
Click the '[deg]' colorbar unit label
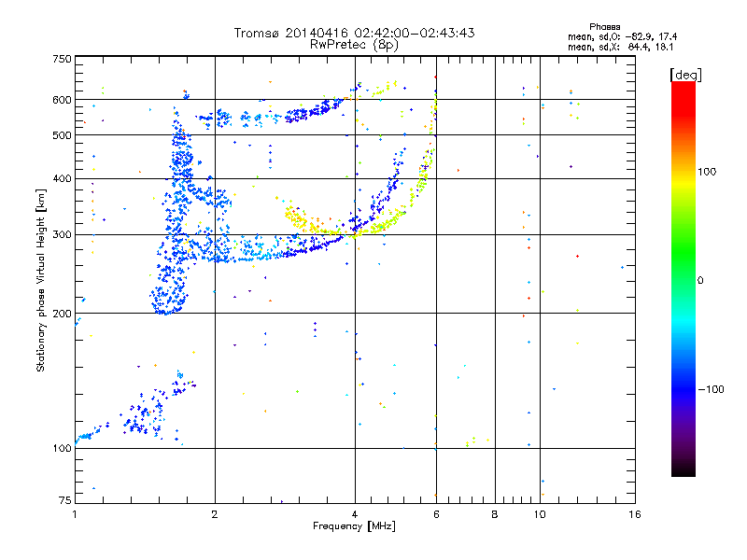(x=685, y=75)
